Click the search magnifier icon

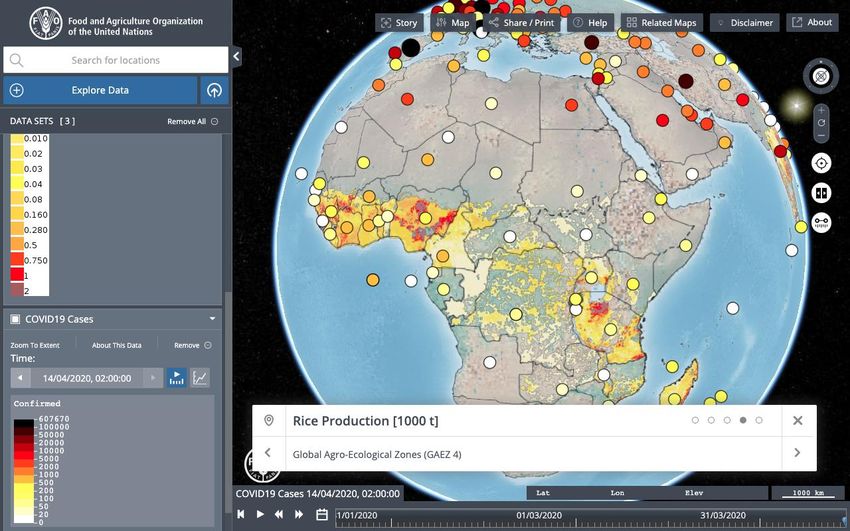click(x=16, y=60)
